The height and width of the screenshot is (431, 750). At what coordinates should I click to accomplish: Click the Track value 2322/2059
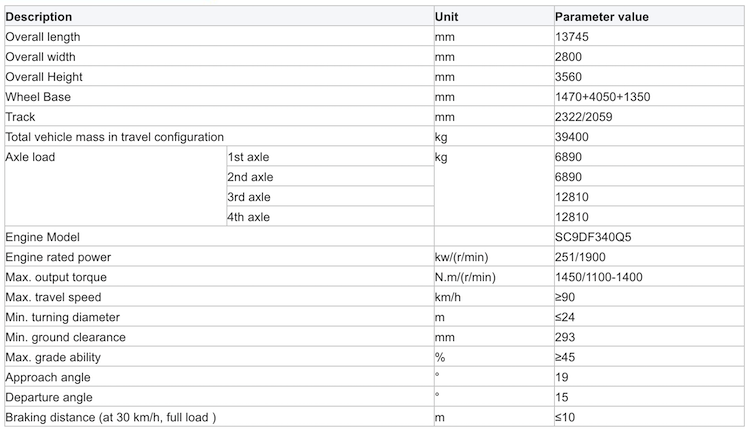click(584, 117)
